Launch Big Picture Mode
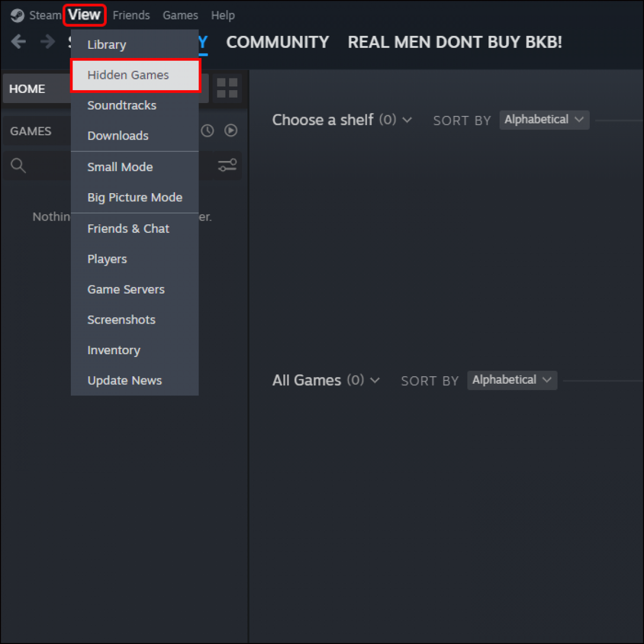Viewport: 644px width, 644px height. pos(135,197)
